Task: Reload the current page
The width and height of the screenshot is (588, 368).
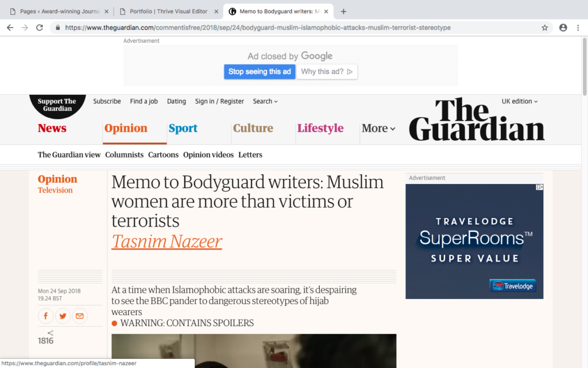Action: tap(40, 28)
